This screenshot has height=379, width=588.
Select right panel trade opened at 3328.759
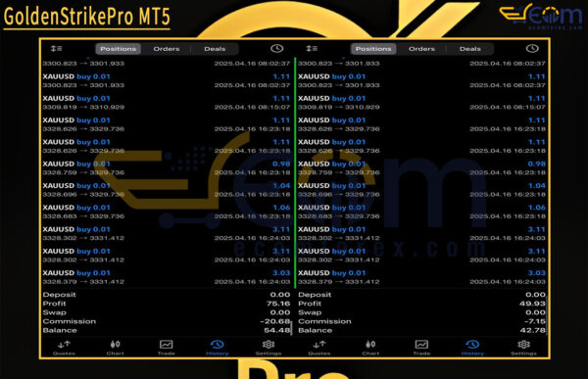[421, 168]
